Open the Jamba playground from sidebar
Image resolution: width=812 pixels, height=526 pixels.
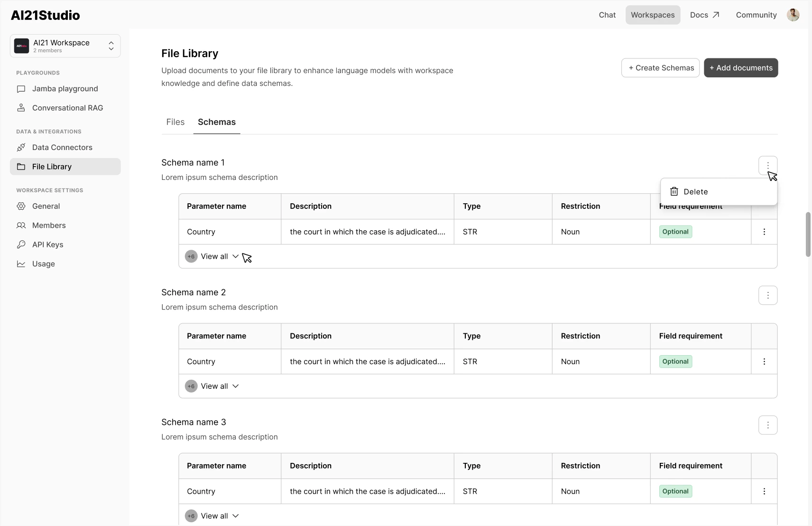pos(65,89)
